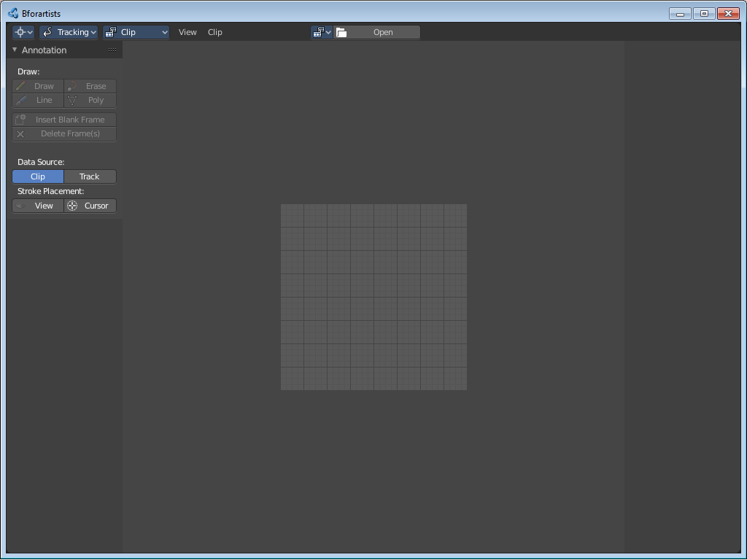This screenshot has width=747, height=560.
Task: Select the Draw annotation pencil tool
Action: [38, 86]
